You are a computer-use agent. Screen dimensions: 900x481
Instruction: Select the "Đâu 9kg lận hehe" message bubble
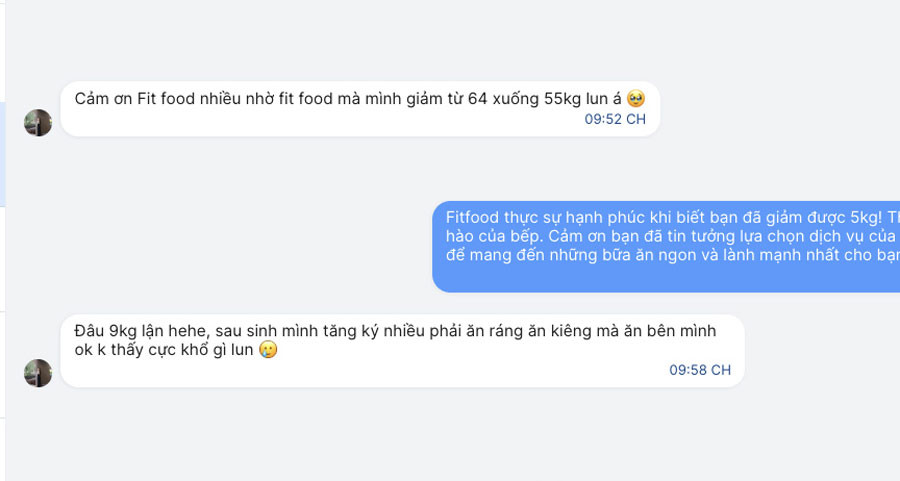click(402, 351)
